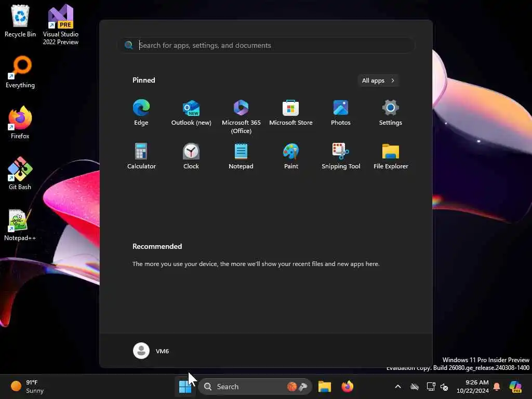Open the All apps list
The image size is (532, 399).
(378, 81)
